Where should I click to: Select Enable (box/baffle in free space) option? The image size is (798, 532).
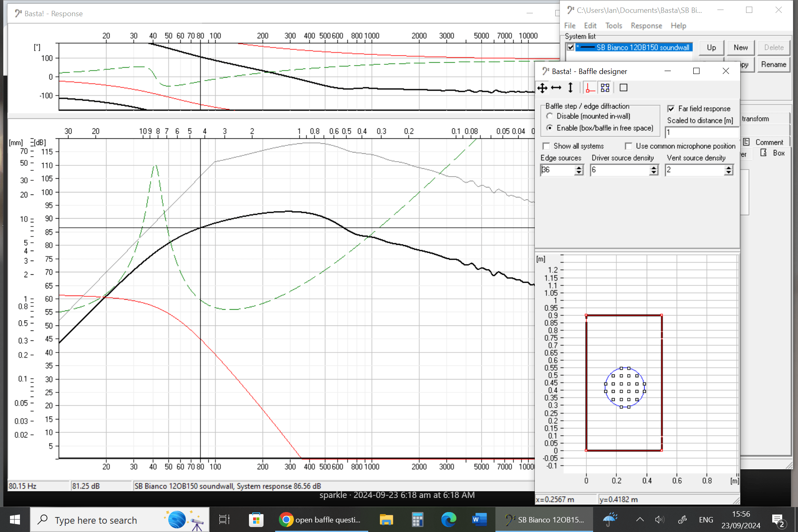click(x=549, y=128)
